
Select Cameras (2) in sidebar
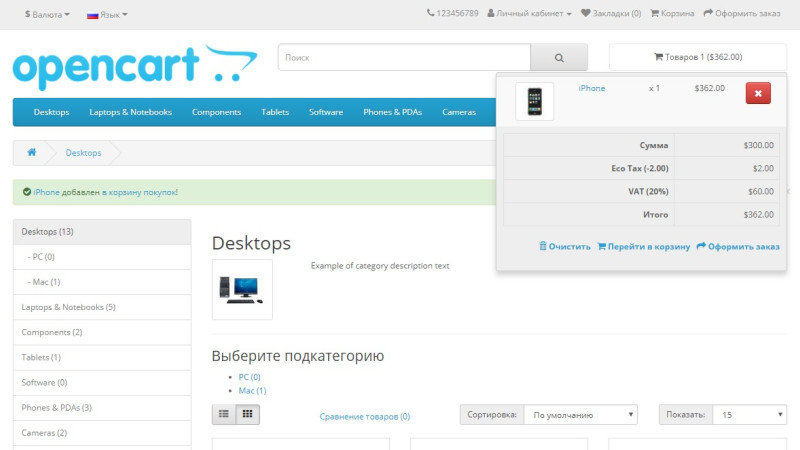pos(102,433)
